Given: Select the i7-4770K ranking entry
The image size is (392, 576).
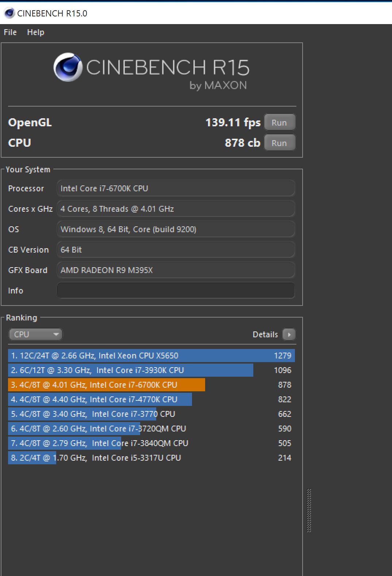Looking at the screenshot, I should click(151, 399).
